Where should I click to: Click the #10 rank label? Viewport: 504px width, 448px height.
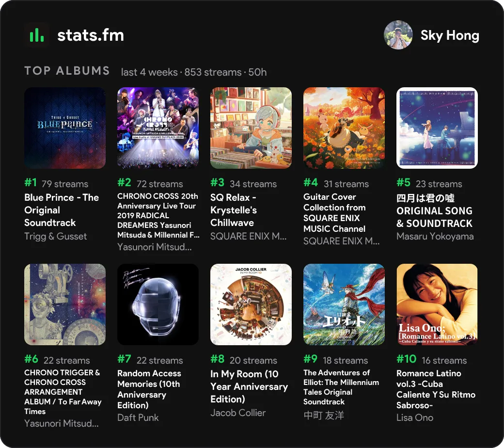(x=407, y=359)
